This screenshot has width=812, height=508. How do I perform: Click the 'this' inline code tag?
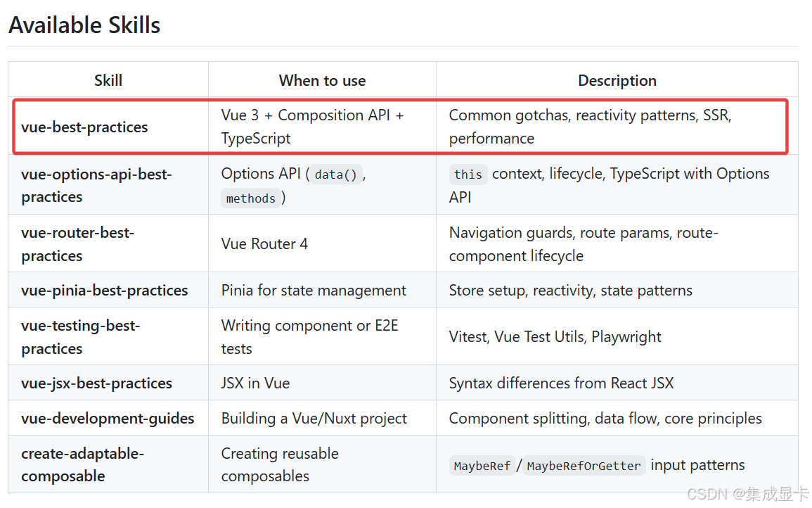(x=468, y=174)
